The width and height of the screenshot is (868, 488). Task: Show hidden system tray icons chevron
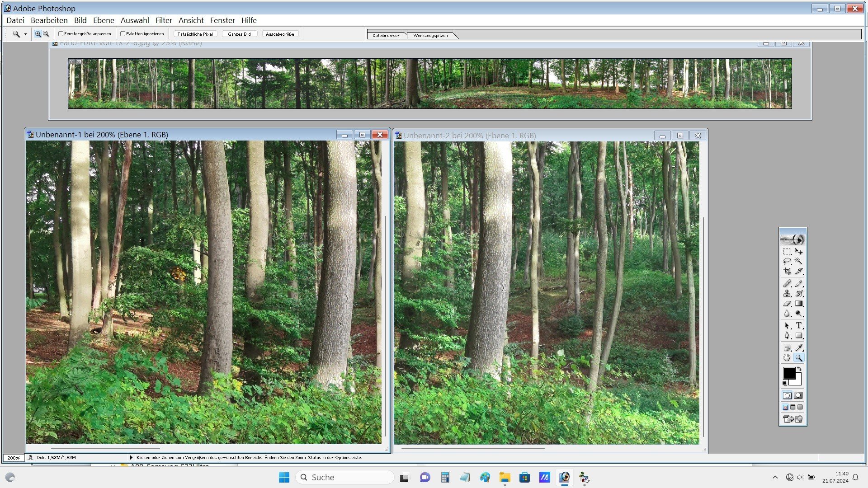pos(775,477)
